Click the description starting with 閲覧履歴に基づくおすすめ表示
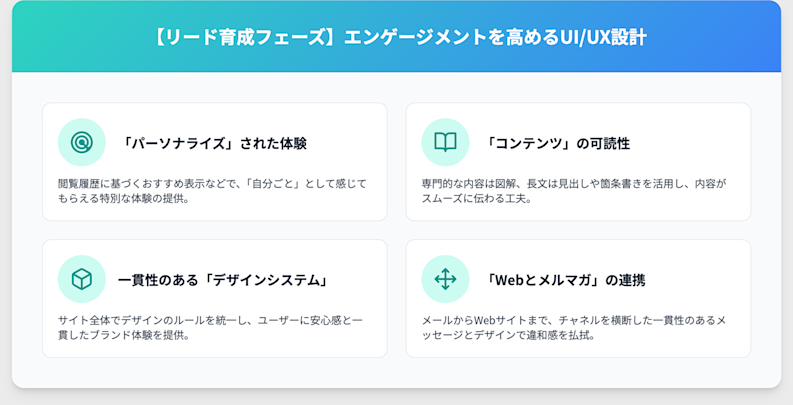Screen dimensions: 793x405 pos(213,191)
